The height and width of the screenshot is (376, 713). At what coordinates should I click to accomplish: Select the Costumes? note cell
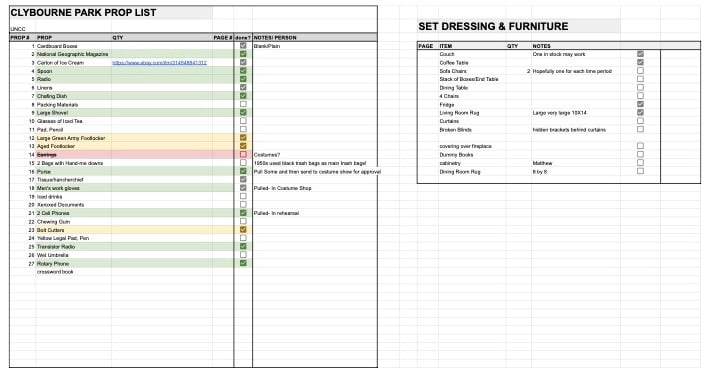tap(267, 155)
